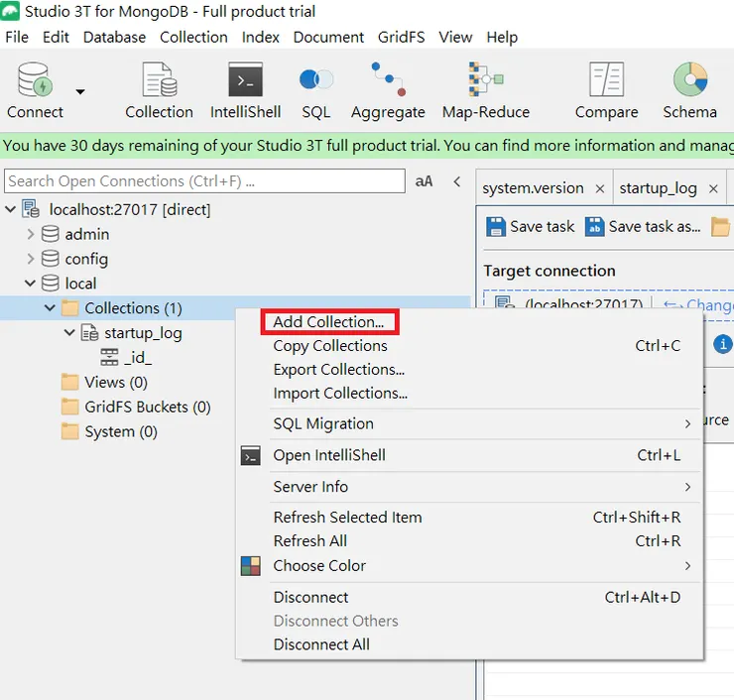Click the localhost:27017 server icon

pyautogui.click(x=31, y=209)
